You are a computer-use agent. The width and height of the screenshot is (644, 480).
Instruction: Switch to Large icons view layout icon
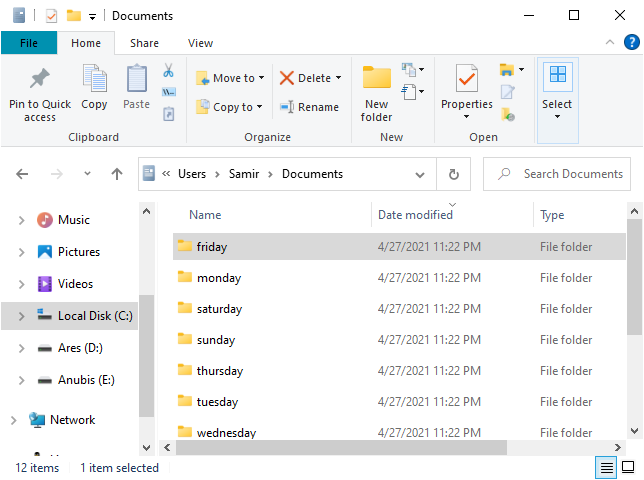click(628, 467)
